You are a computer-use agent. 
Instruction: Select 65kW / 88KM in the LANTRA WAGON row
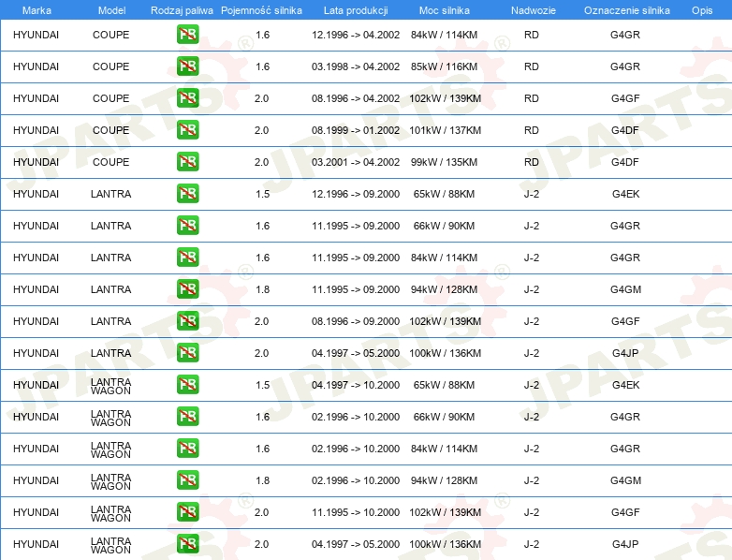coord(444,385)
